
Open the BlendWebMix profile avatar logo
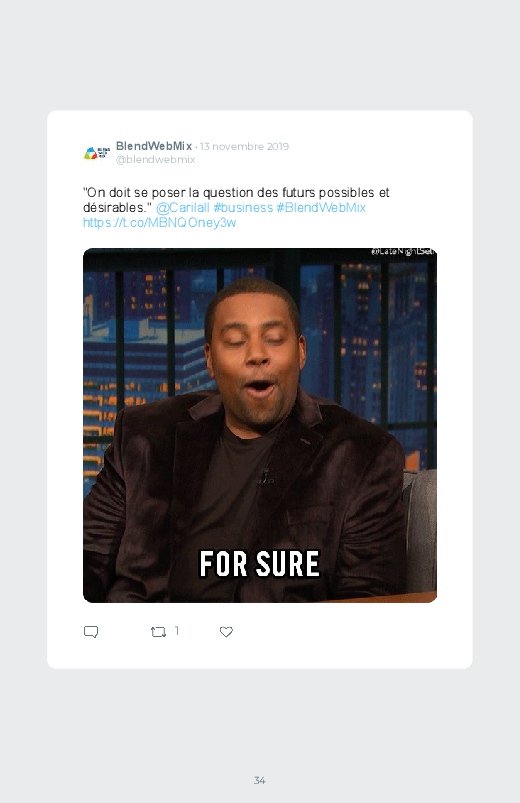[x=97, y=153]
